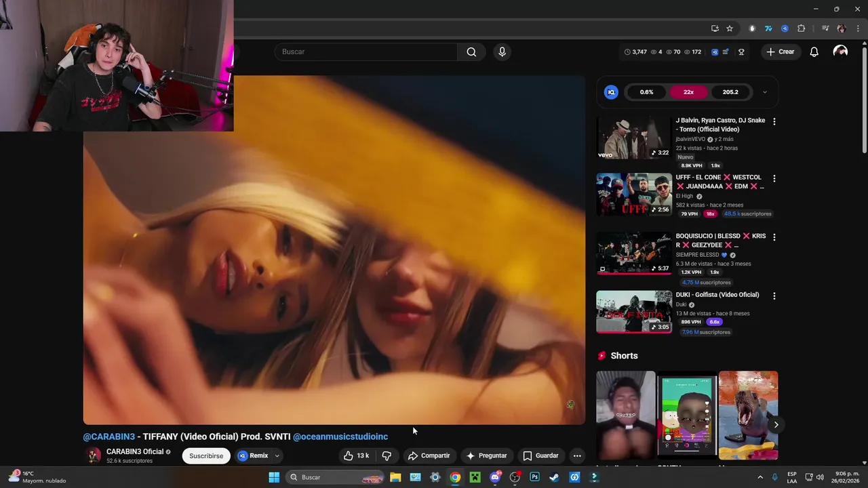The width and height of the screenshot is (868, 488).
Task: Open BOQUISUCIO Blessd video thumbnail
Action: click(634, 253)
